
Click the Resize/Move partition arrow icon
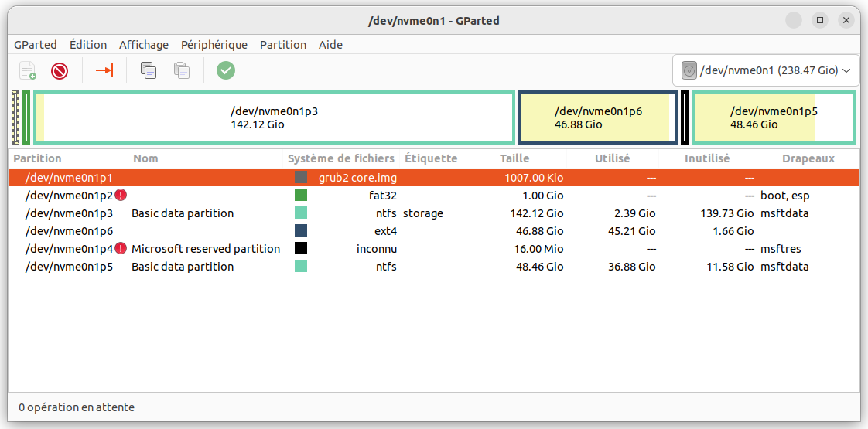[x=104, y=71]
